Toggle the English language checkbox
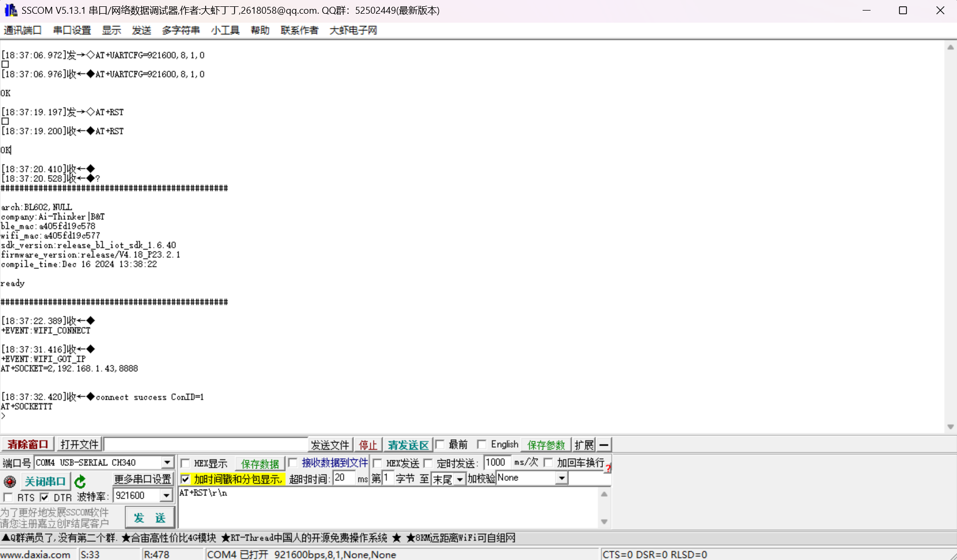Screen dimensions: 957x560 [x=482, y=445]
